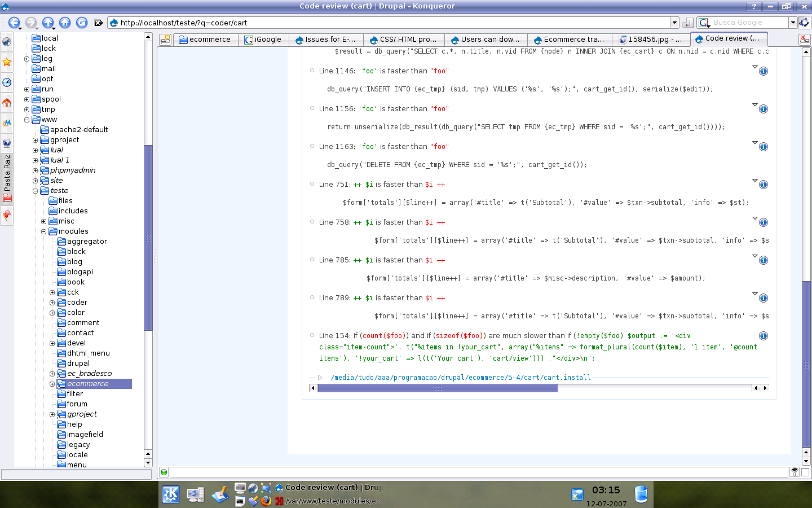Image resolution: width=812 pixels, height=508 pixels.
Task: Clear the location bar with the X icon
Action: (98, 23)
